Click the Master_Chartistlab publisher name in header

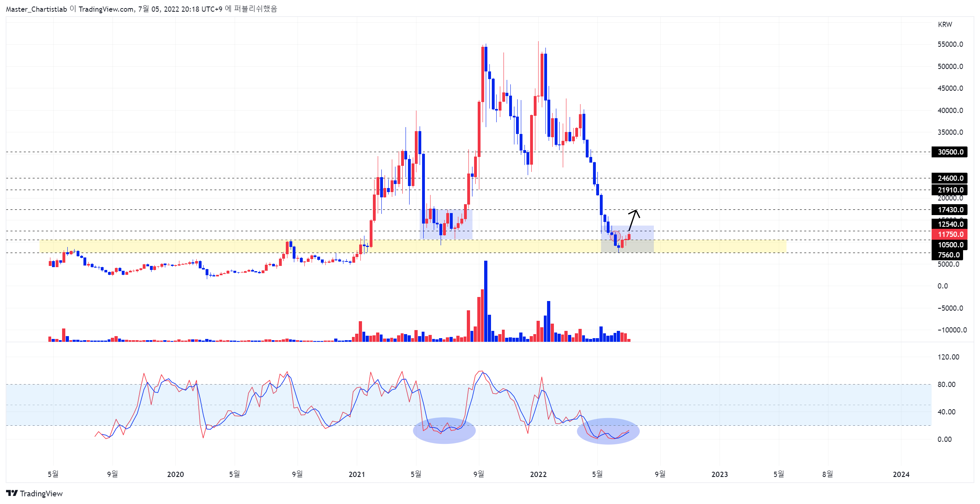pyautogui.click(x=36, y=9)
